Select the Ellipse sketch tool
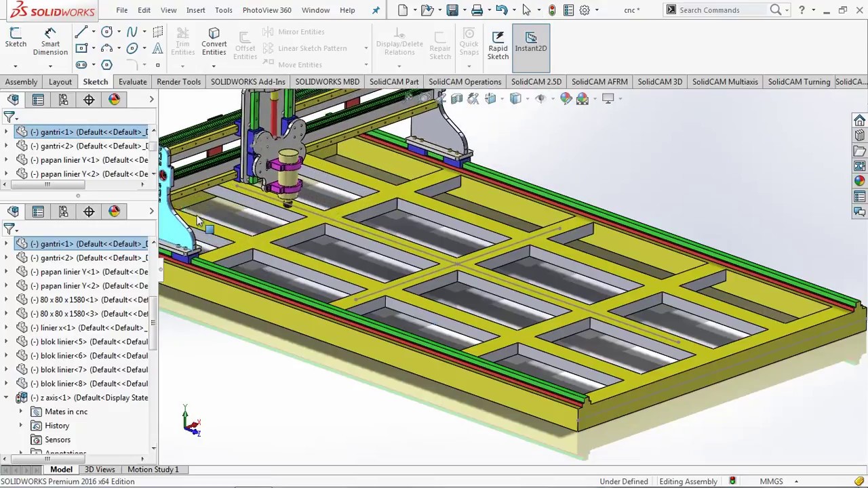The height and width of the screenshot is (488, 868). point(132,48)
